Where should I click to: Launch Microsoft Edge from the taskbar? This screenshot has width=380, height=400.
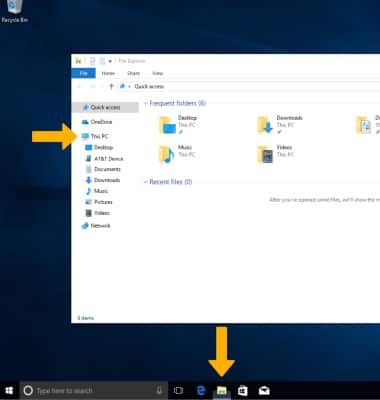click(201, 390)
